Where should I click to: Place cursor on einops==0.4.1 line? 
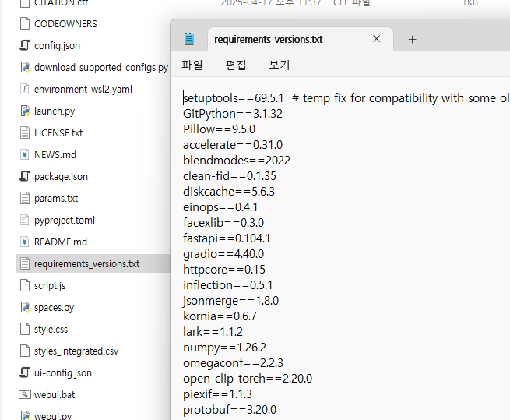(220, 207)
